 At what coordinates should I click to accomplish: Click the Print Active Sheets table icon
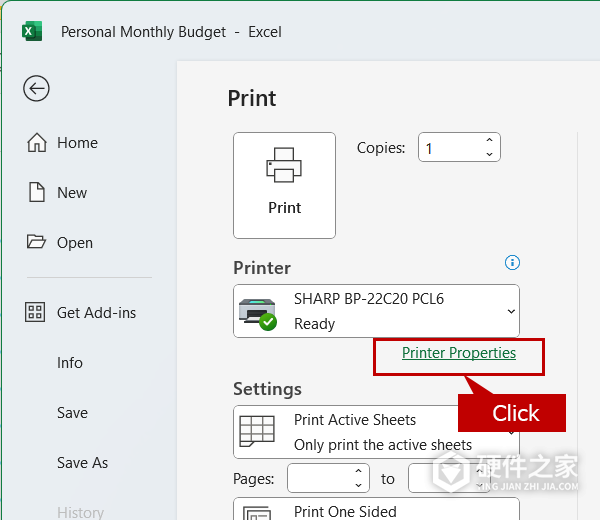(257, 431)
